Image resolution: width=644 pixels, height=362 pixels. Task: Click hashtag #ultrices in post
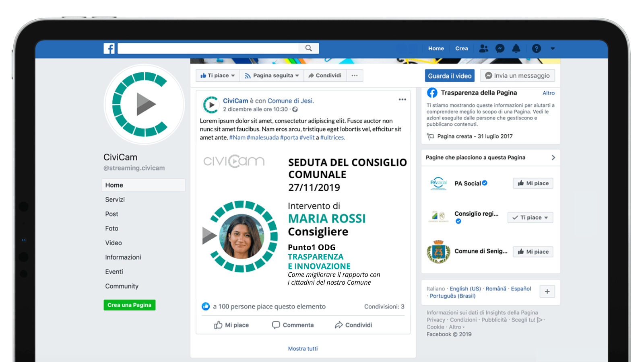tap(332, 138)
